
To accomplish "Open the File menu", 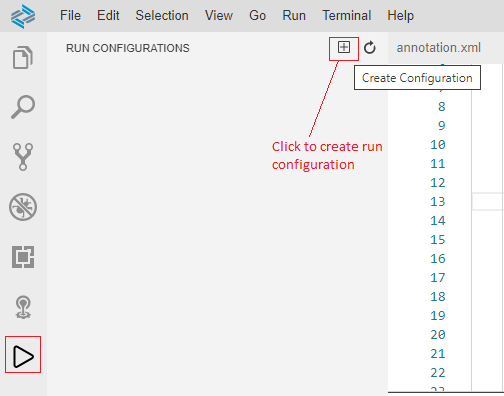I will 70,15.
